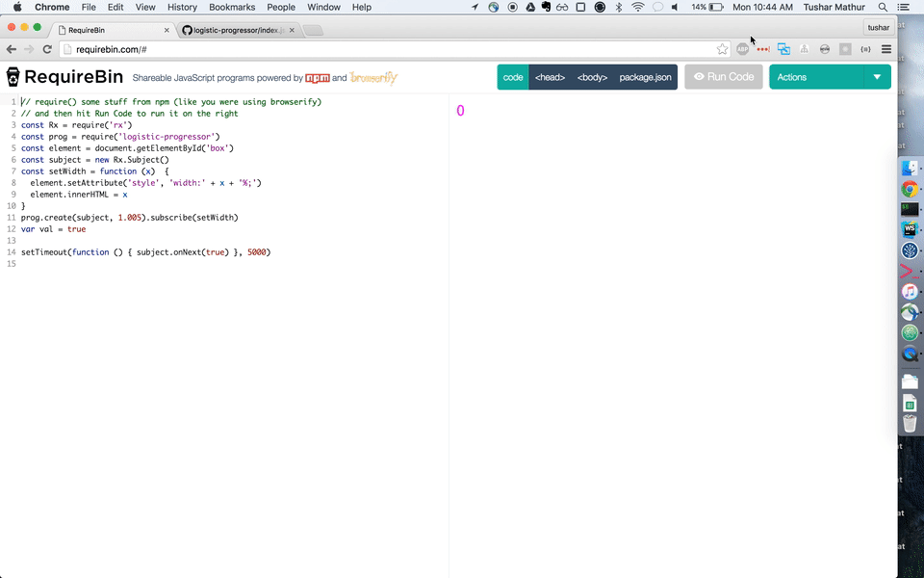Reload the RequireBin page
Screen dimensions: 924x578
coord(47,49)
